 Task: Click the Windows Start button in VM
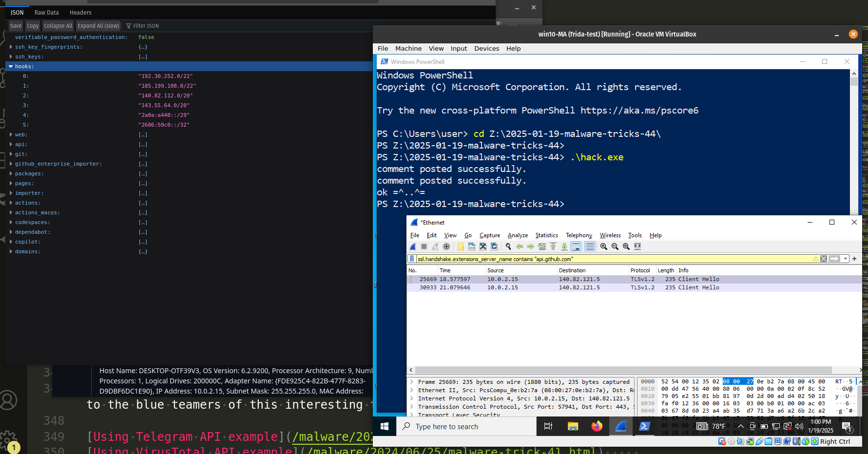[385, 426]
